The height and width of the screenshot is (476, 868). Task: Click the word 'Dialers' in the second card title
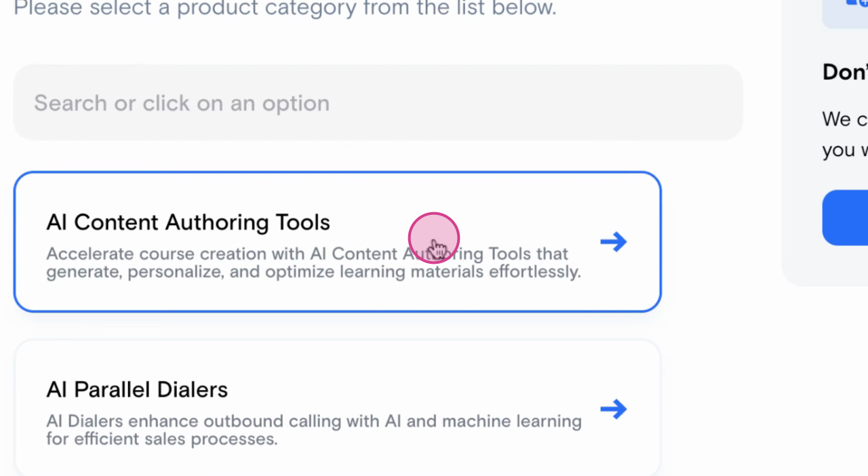coord(192,390)
